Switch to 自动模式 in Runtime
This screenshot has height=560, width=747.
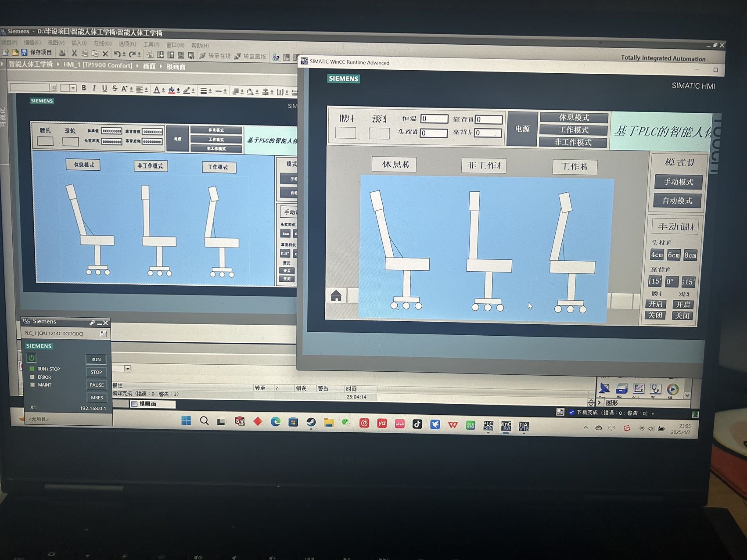point(677,201)
